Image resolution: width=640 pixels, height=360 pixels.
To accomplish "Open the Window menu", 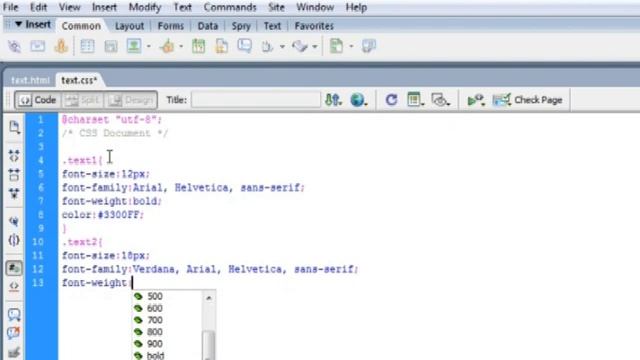I will tap(315, 7).
